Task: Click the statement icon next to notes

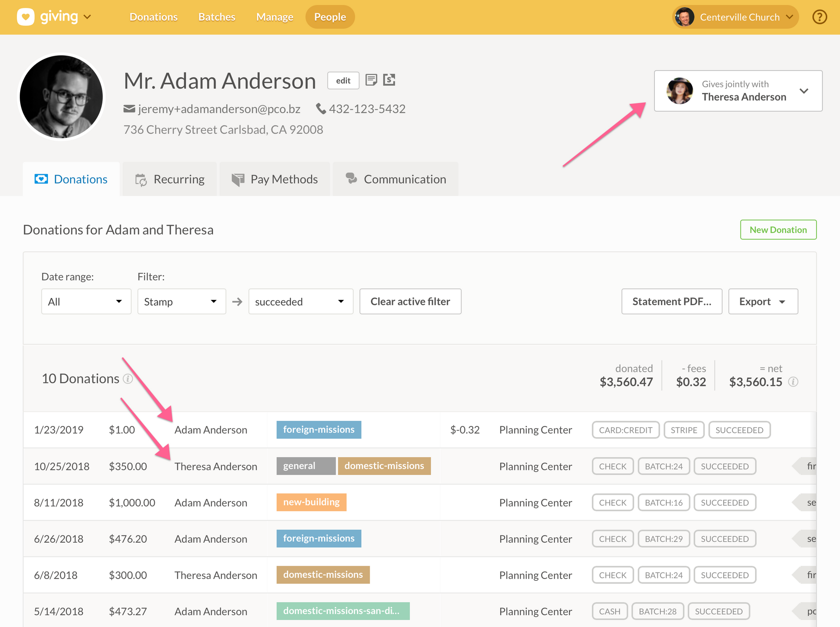Action: pyautogui.click(x=389, y=80)
